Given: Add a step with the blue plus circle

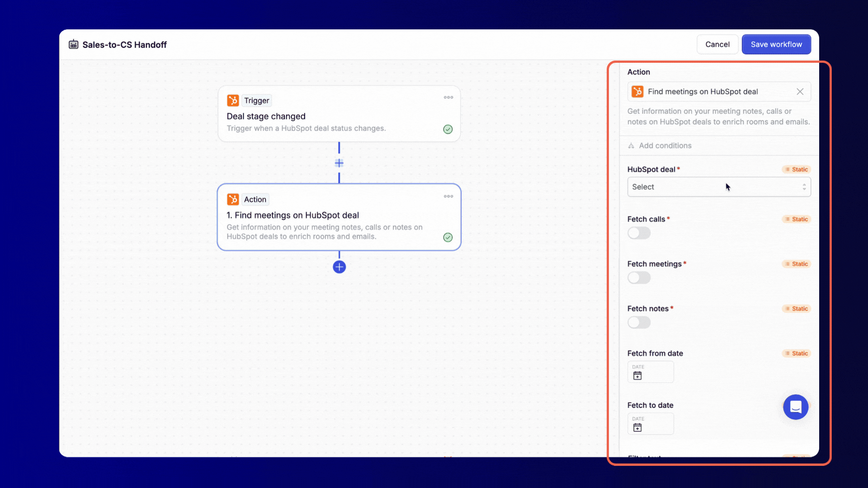Looking at the screenshot, I should (339, 267).
